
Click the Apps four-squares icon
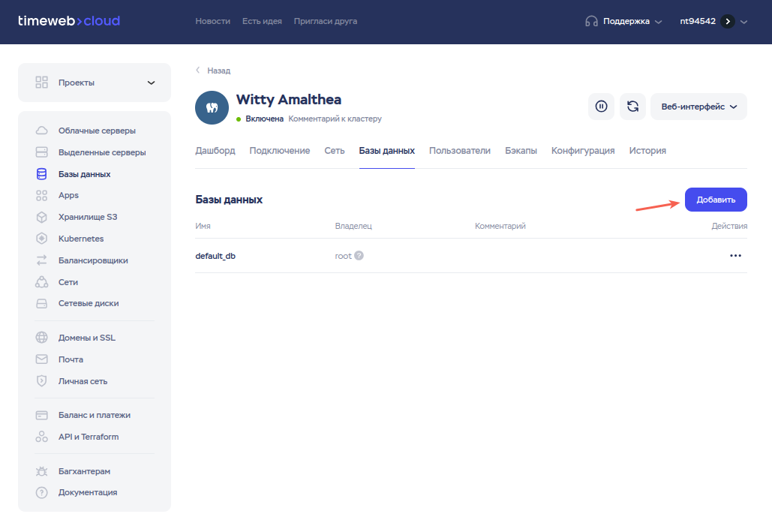42,196
